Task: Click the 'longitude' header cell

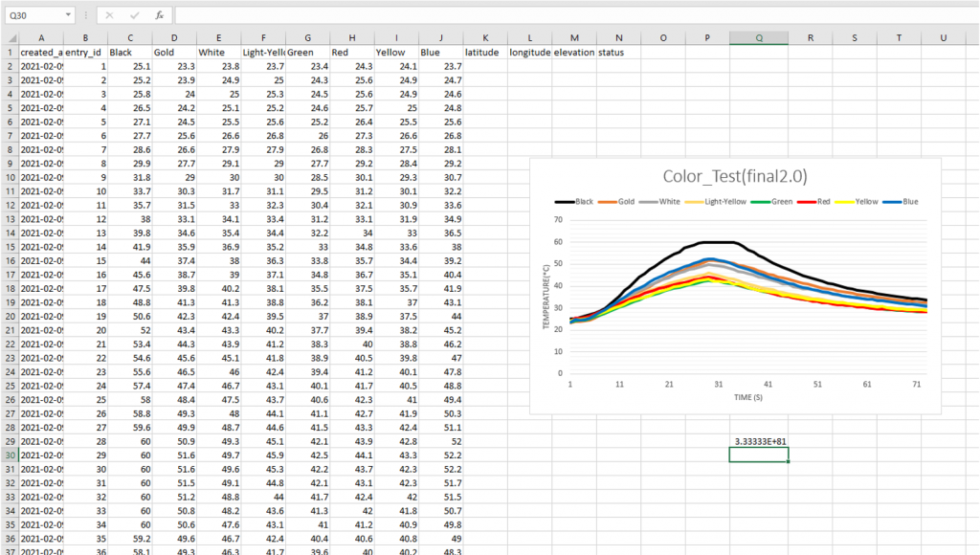Action: (x=529, y=53)
